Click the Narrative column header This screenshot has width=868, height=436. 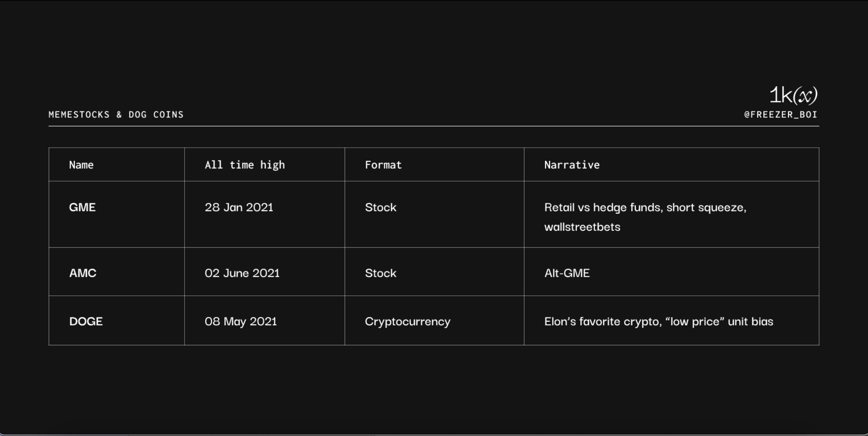point(572,165)
